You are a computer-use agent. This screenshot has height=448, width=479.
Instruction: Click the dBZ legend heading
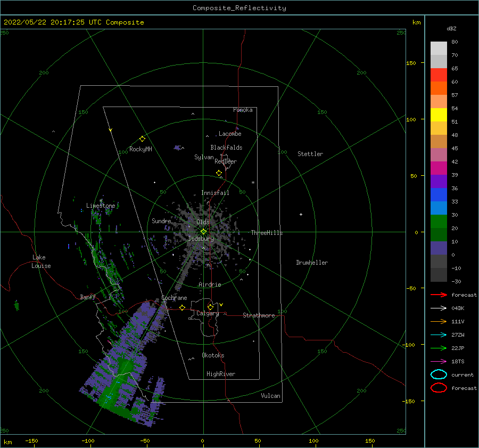[451, 28]
